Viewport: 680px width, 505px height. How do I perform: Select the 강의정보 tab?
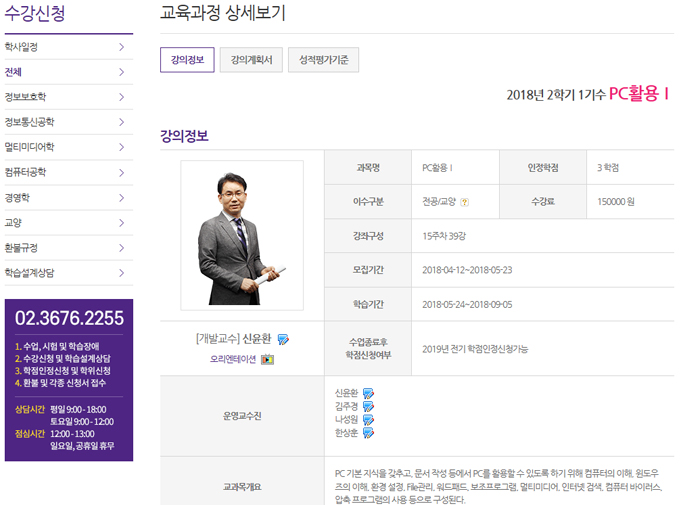point(187,60)
